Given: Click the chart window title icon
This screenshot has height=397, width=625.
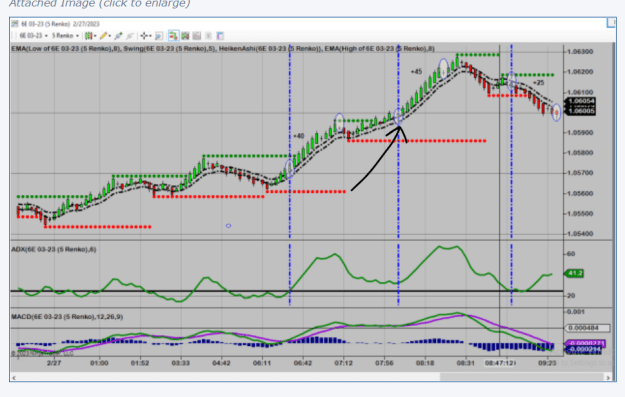Looking at the screenshot, I should 15,24.
